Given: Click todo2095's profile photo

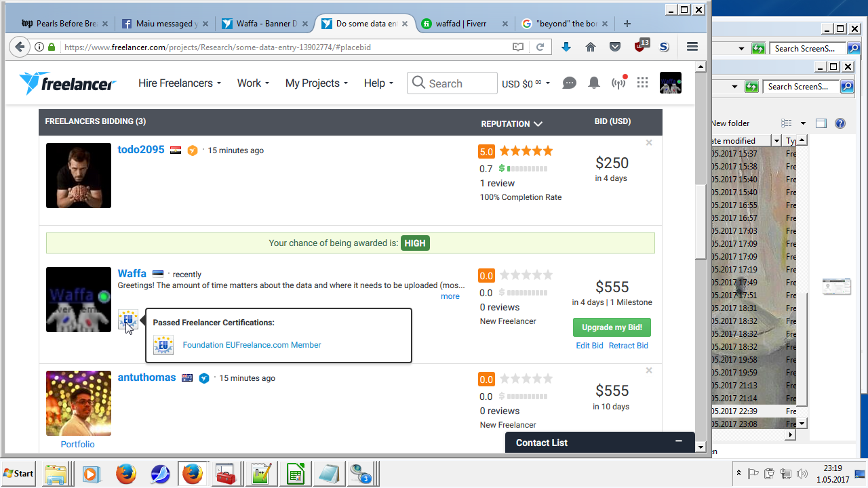Looking at the screenshot, I should [x=79, y=176].
